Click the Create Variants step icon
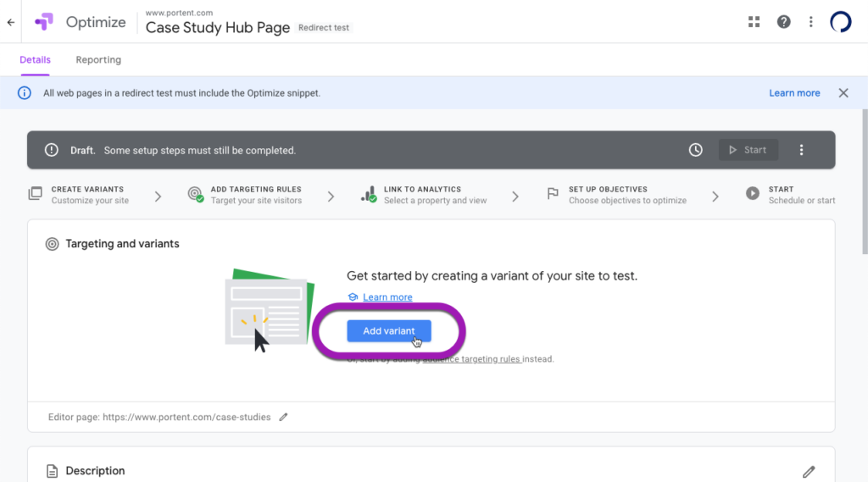The width and height of the screenshot is (868, 482). pyautogui.click(x=36, y=194)
